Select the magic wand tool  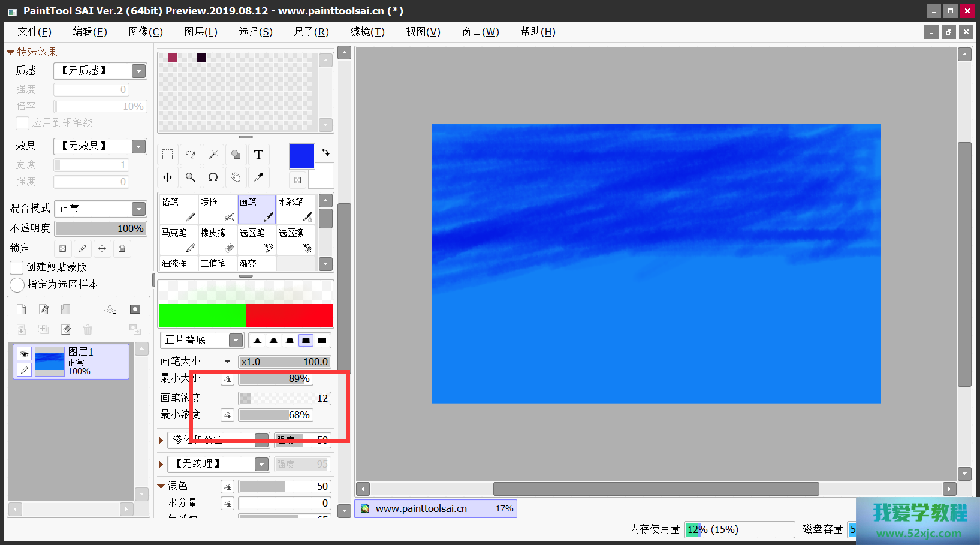213,155
